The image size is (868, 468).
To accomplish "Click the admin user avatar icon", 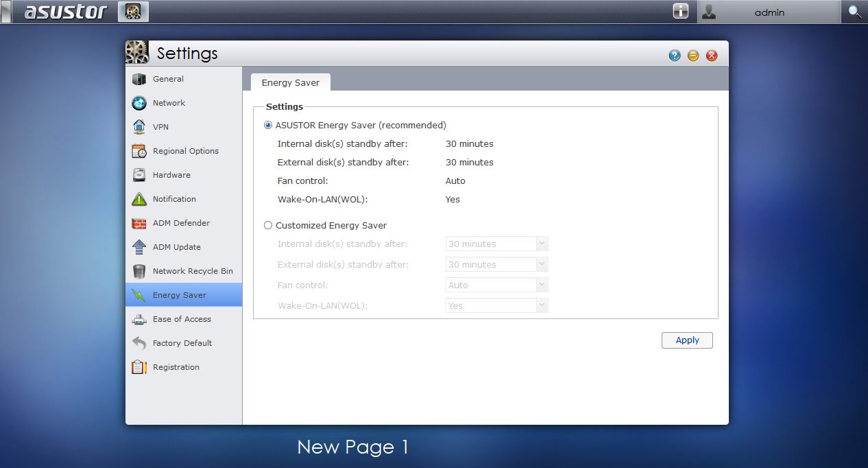I will point(709,12).
